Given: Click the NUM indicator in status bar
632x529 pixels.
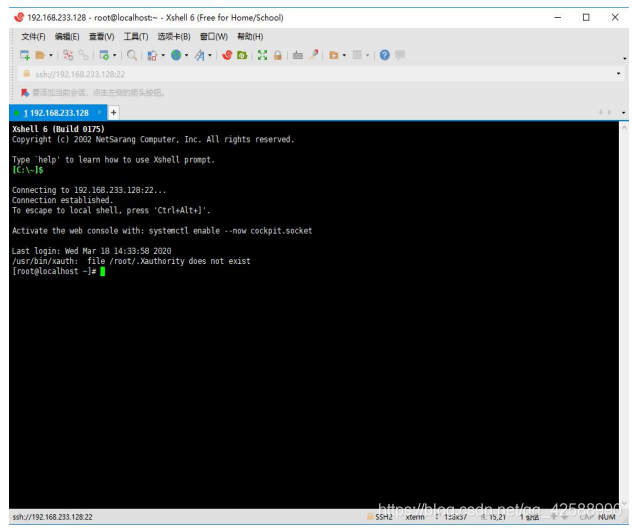Looking at the screenshot, I should pyautogui.click(x=607, y=517).
